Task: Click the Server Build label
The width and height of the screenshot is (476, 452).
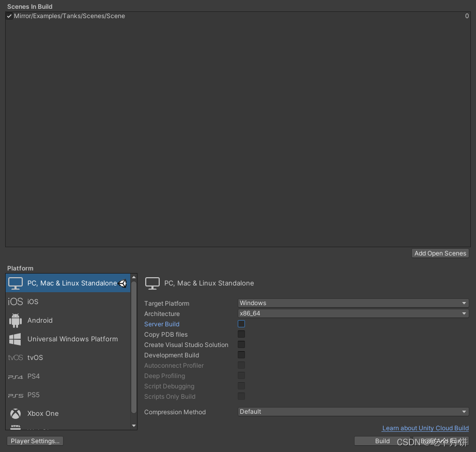Action: coord(162,324)
